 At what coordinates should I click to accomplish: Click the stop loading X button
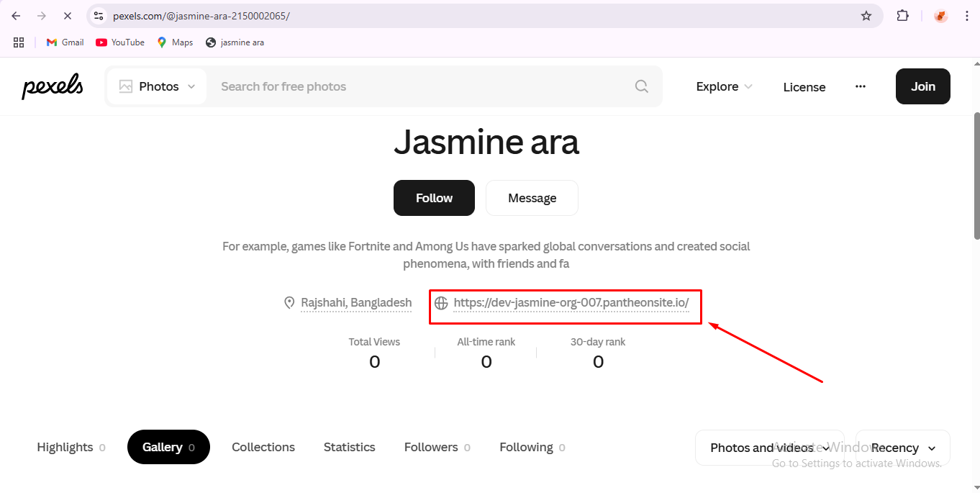(67, 16)
